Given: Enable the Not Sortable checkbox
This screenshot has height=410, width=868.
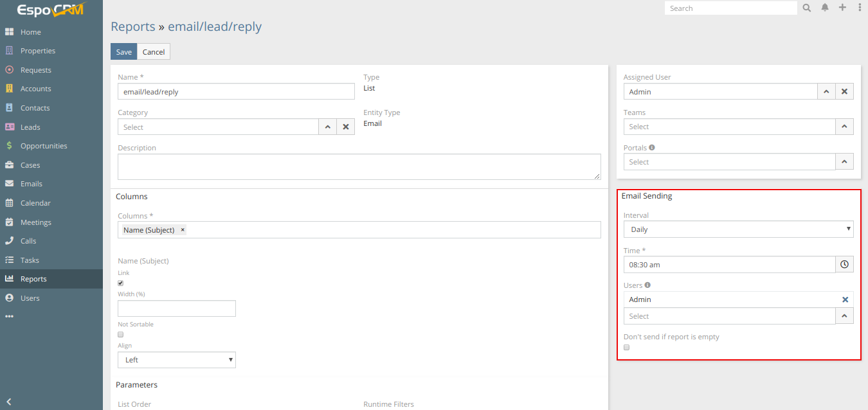Looking at the screenshot, I should [x=121, y=335].
